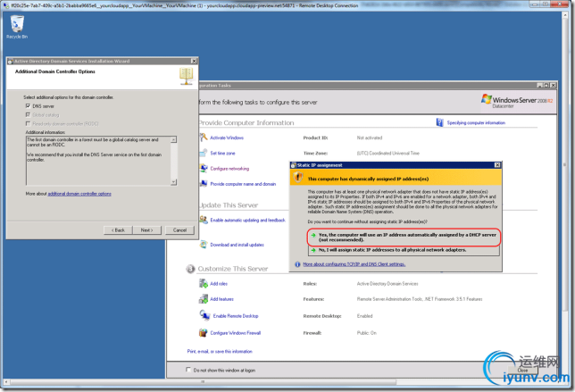Open the Add features link
The height and width of the screenshot is (392, 575).
tap(221, 299)
